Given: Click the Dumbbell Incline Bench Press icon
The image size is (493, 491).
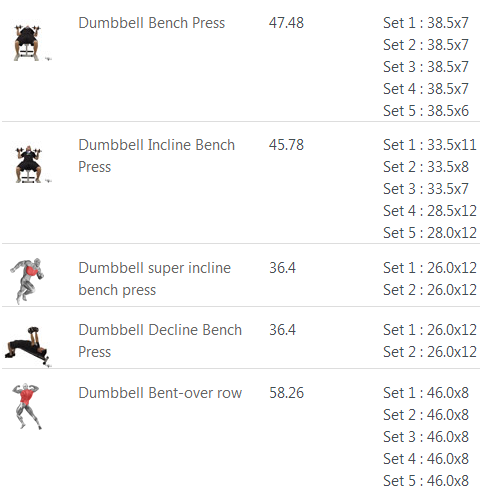Looking at the screenshot, I should [x=31, y=165].
